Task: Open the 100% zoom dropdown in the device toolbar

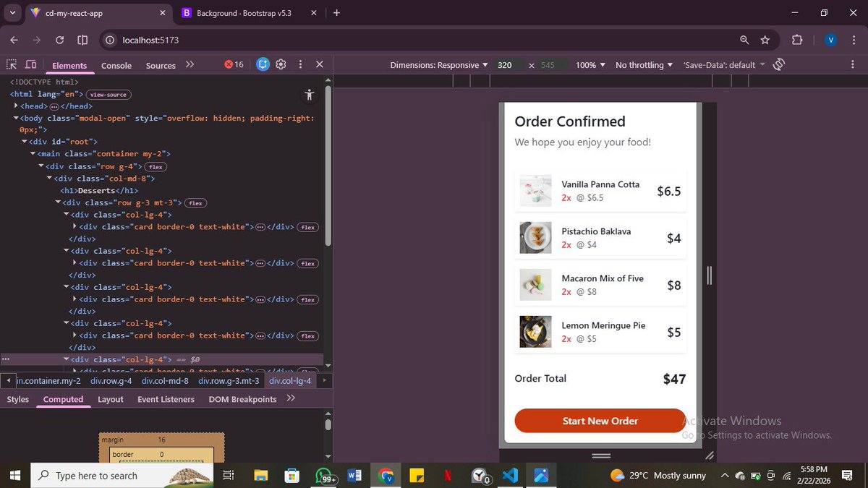Action: (x=590, y=65)
